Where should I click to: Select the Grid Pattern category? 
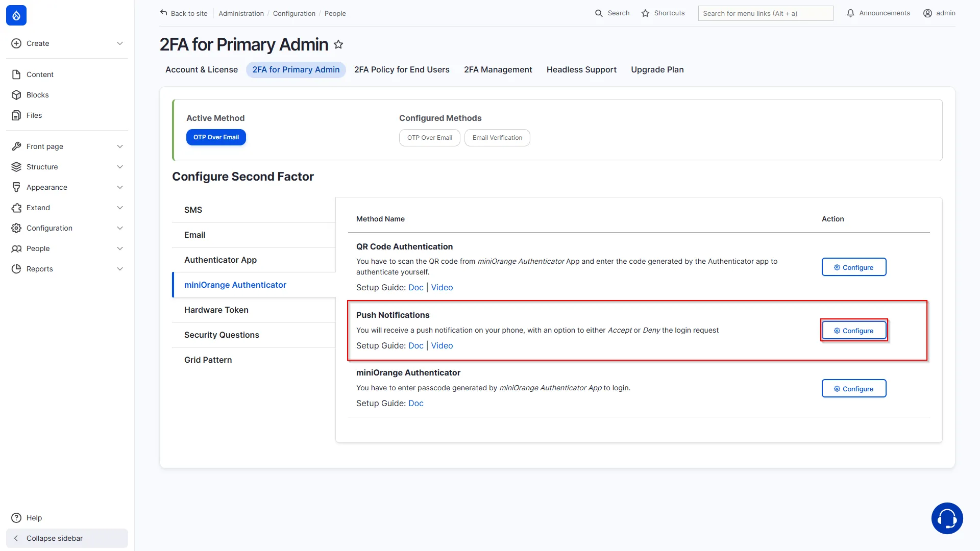coord(254,360)
